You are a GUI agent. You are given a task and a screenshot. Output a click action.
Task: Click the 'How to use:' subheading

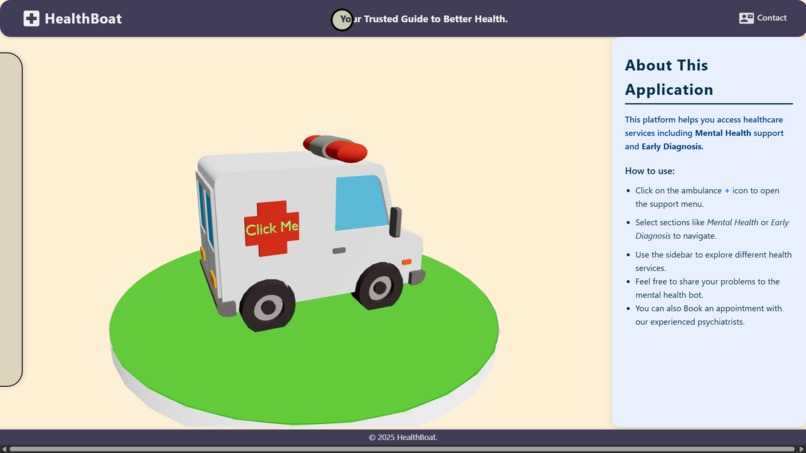point(650,171)
